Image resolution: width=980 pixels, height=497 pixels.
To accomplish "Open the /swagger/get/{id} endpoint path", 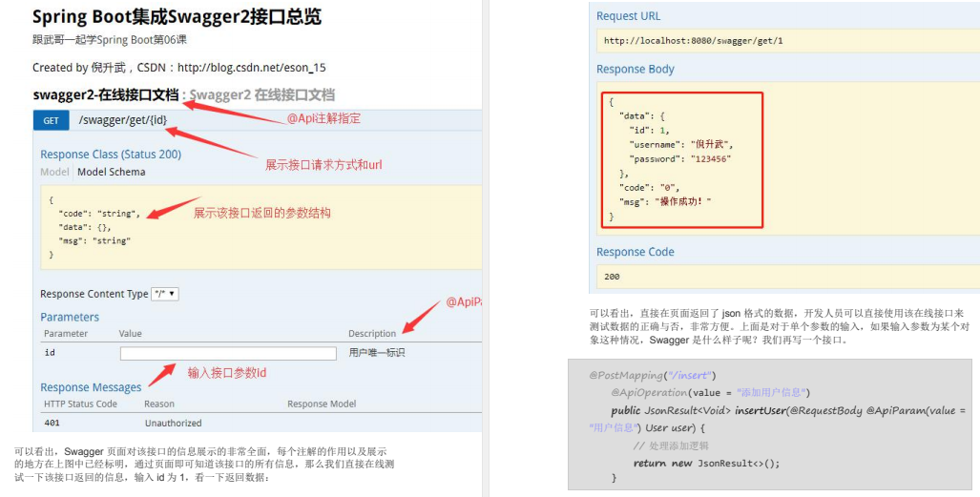I will pos(123,120).
